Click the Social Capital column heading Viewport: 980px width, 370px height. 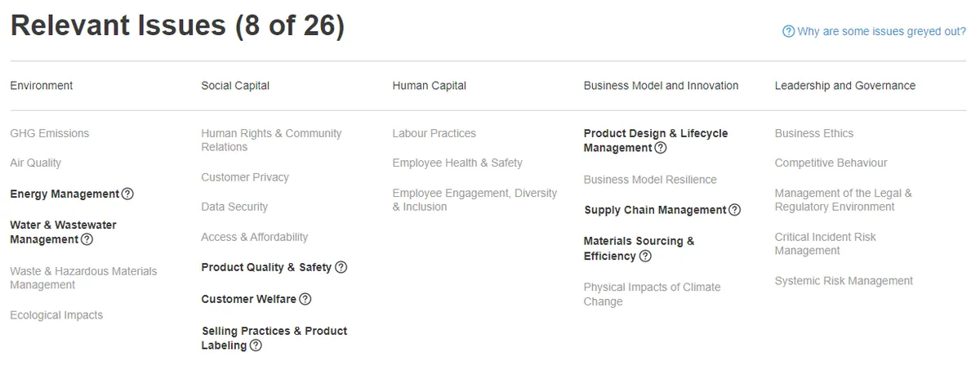(x=235, y=86)
